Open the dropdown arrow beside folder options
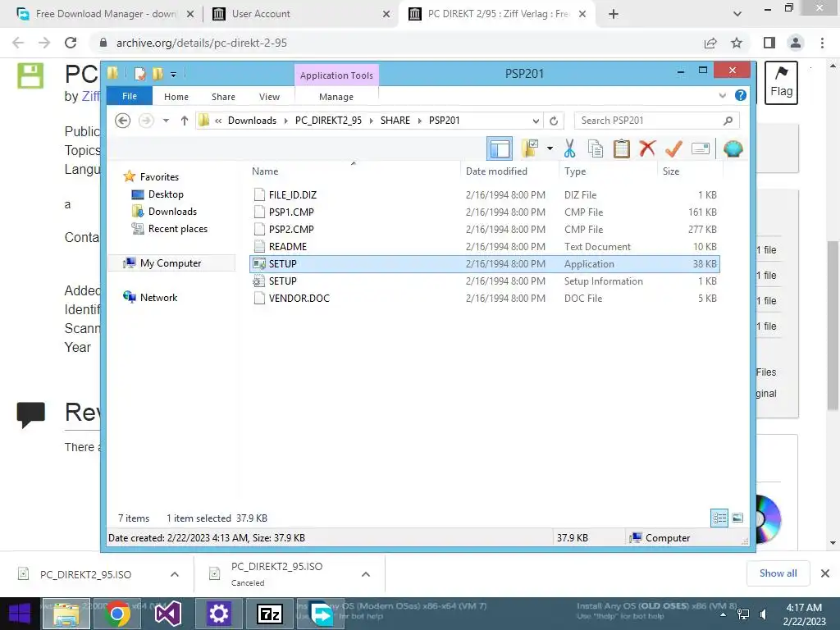Image resolution: width=840 pixels, height=630 pixels. coord(550,148)
